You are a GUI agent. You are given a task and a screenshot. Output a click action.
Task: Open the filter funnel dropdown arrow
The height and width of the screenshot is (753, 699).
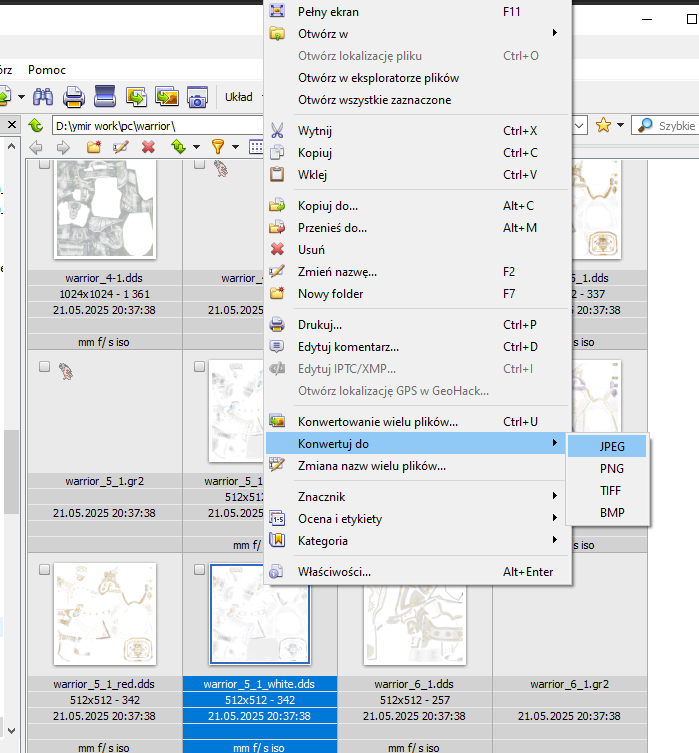234,147
